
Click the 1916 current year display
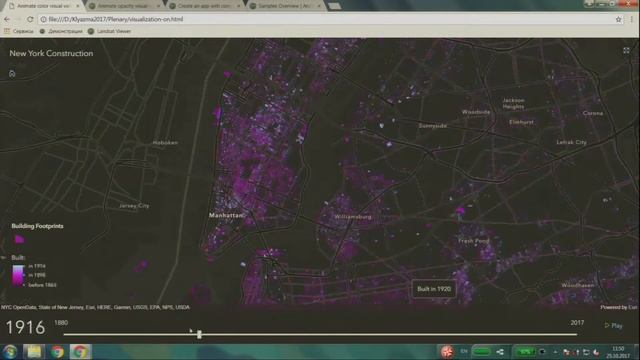click(25, 327)
